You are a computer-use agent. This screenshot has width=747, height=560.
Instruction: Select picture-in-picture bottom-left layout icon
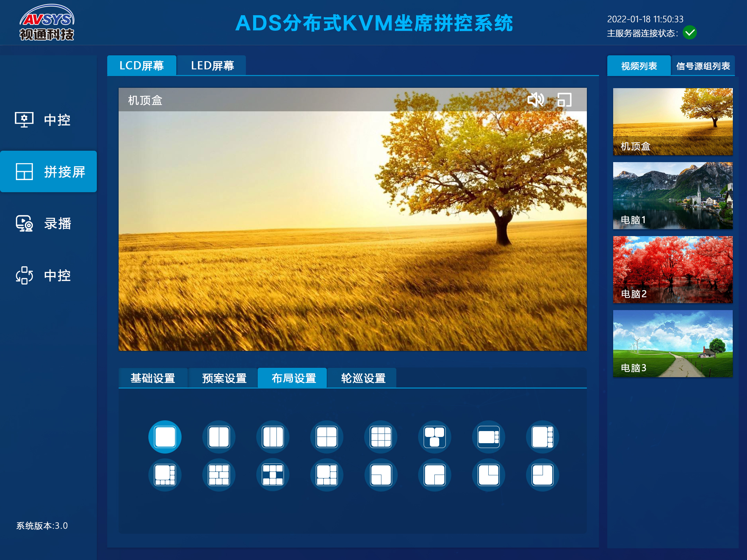pyautogui.click(x=381, y=475)
